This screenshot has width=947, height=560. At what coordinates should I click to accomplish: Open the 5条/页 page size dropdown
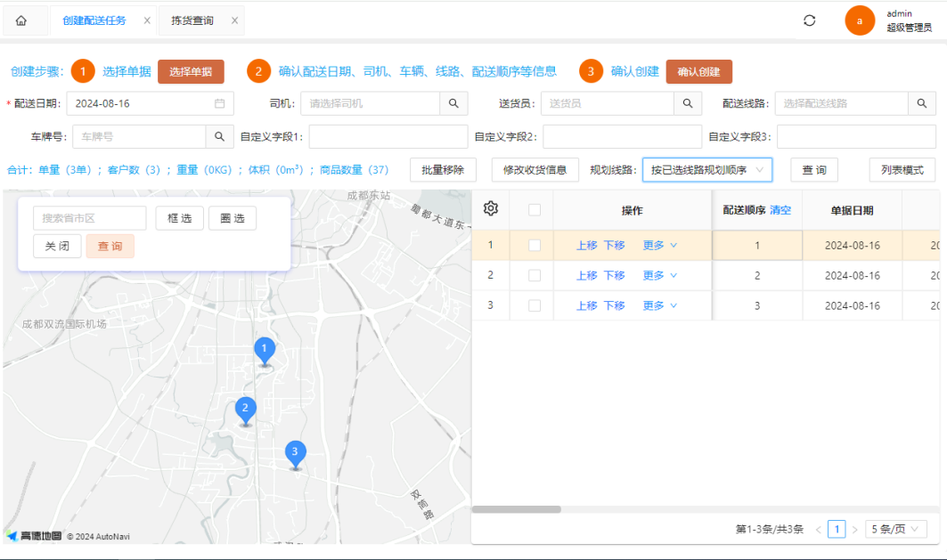pyautogui.click(x=895, y=528)
